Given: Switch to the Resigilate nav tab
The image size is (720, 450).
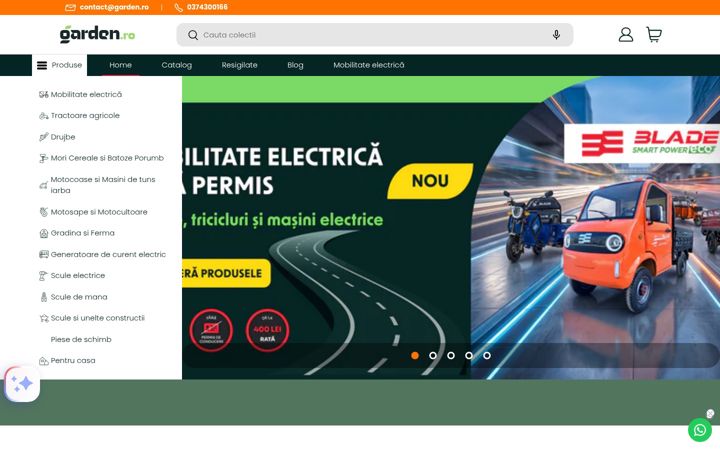Looking at the screenshot, I should [239, 65].
